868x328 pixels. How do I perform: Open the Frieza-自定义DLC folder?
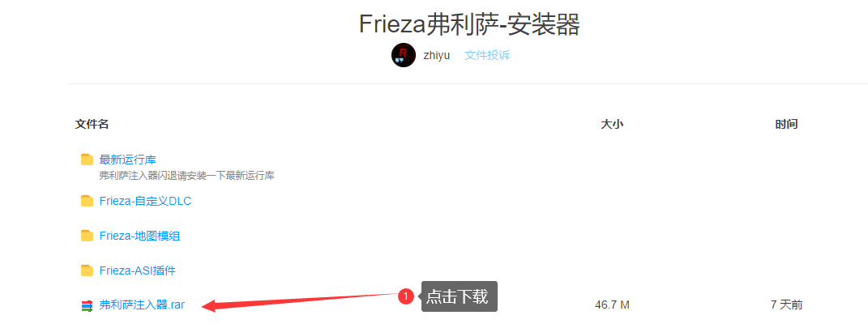146,202
